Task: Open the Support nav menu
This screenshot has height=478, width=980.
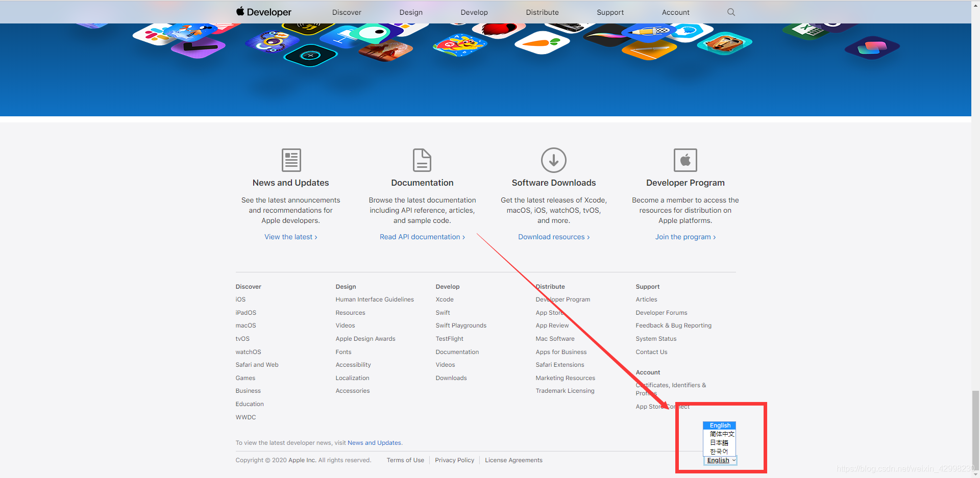Action: (610, 12)
